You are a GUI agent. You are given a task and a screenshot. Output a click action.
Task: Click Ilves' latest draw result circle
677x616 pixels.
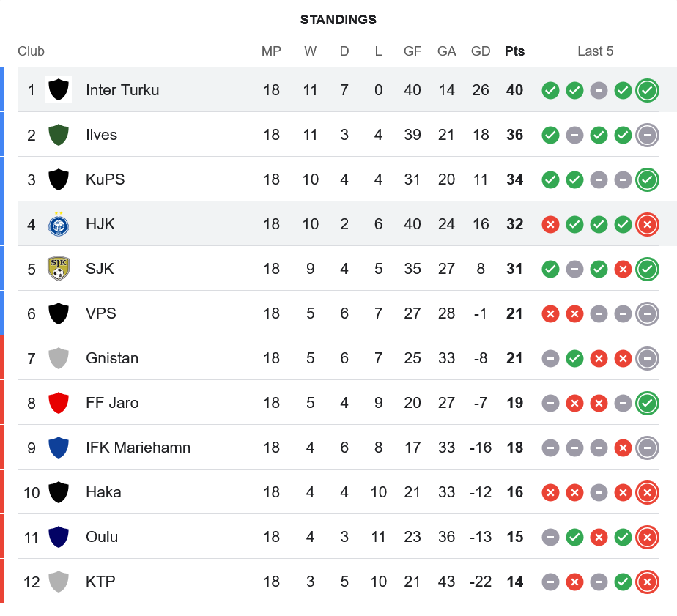pyautogui.click(x=647, y=135)
